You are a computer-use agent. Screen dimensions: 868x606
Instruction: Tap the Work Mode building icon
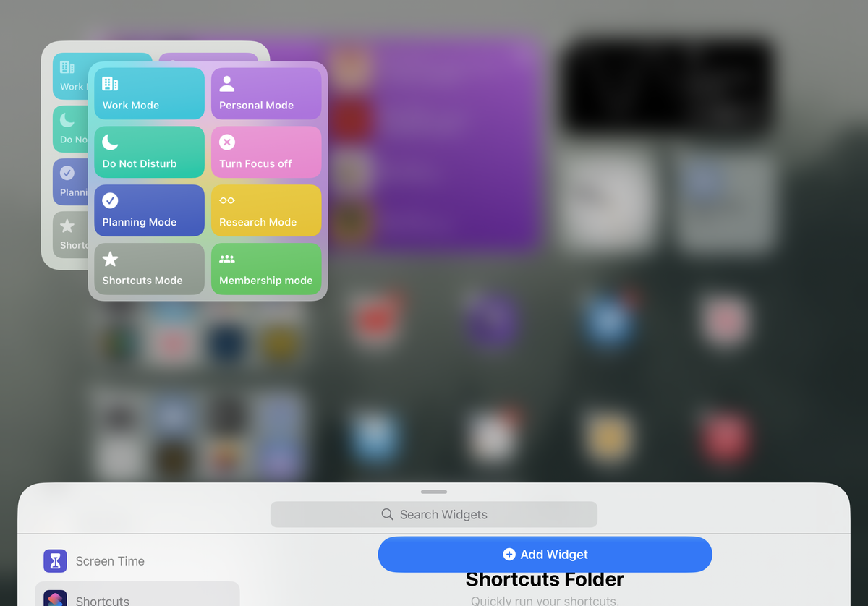pos(109,83)
